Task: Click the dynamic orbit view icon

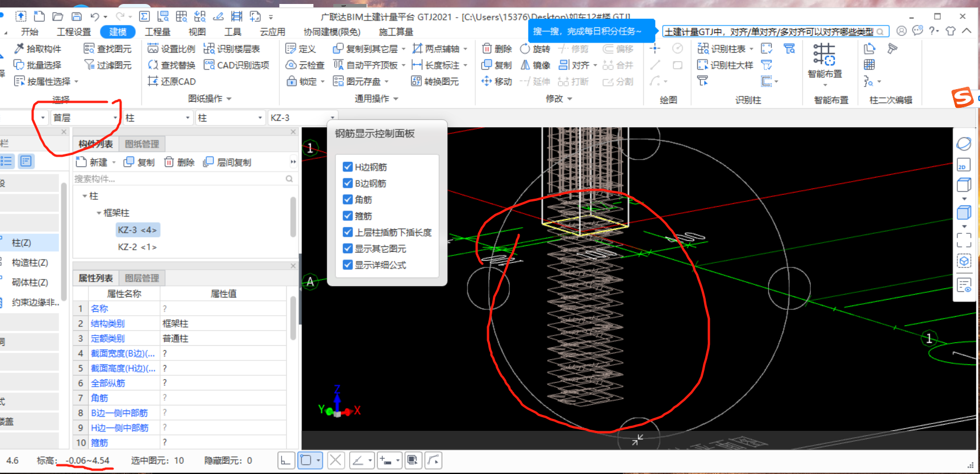Action: point(964,144)
